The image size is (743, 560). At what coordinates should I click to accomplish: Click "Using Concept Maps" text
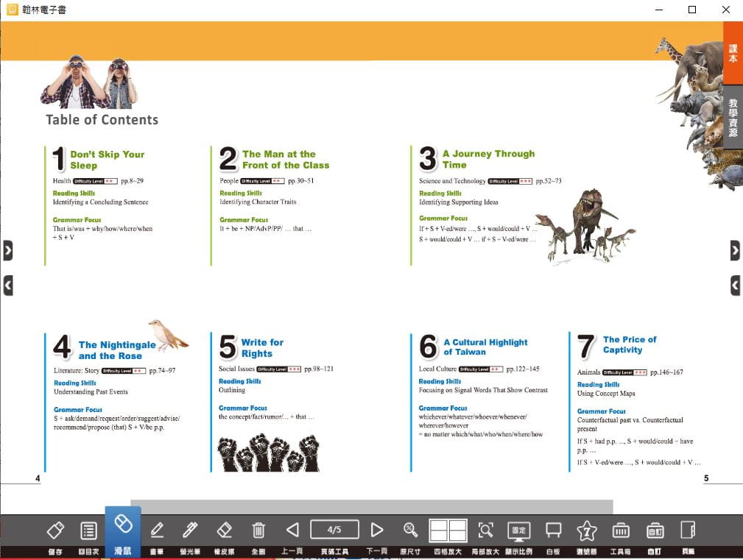[606, 394]
